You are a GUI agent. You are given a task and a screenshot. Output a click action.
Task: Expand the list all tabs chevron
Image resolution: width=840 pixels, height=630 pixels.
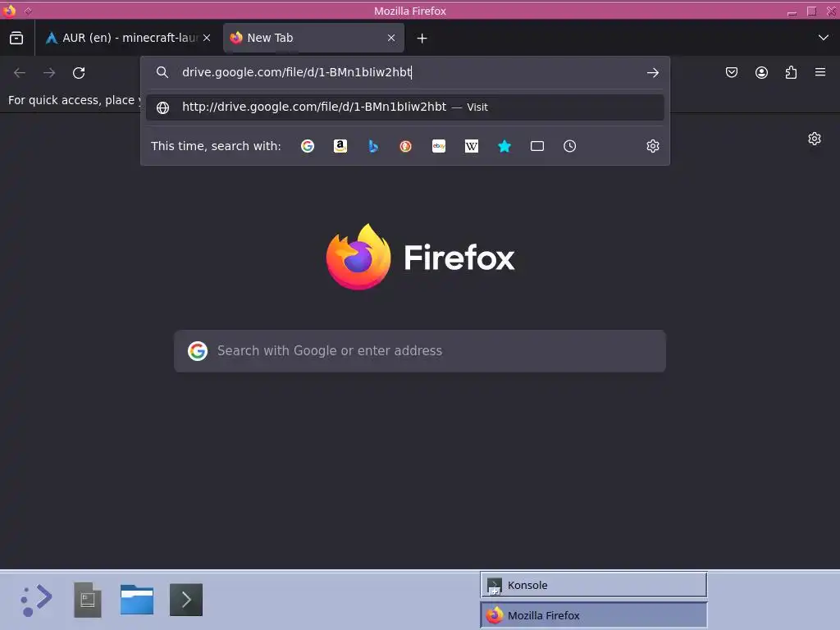(824, 38)
